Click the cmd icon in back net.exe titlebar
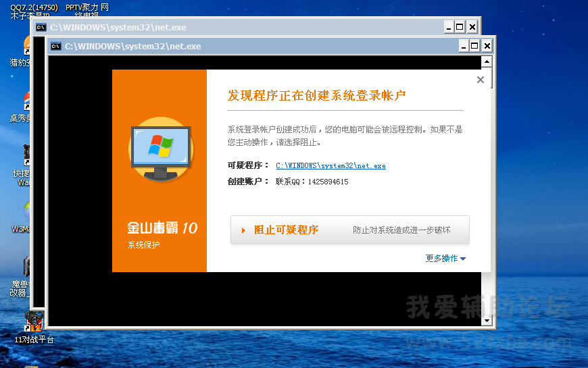 pyautogui.click(x=41, y=28)
